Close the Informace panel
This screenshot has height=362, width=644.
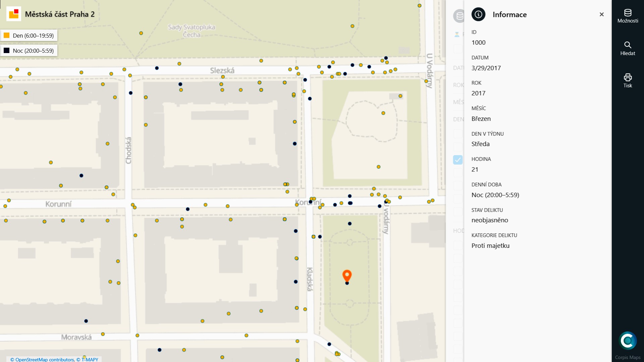tap(601, 14)
